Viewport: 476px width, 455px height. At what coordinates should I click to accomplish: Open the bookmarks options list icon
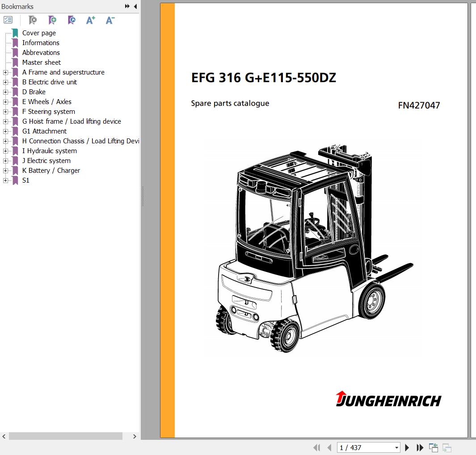(x=8, y=20)
